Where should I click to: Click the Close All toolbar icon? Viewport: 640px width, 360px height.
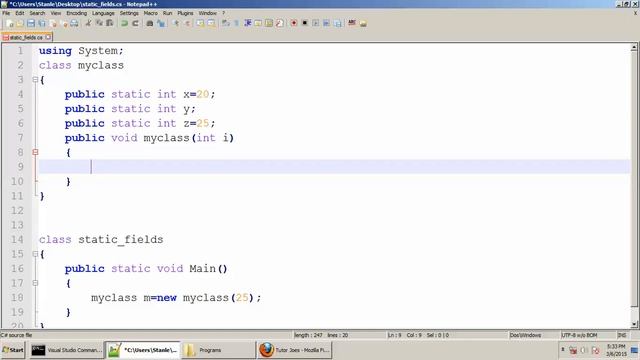pos(64,23)
